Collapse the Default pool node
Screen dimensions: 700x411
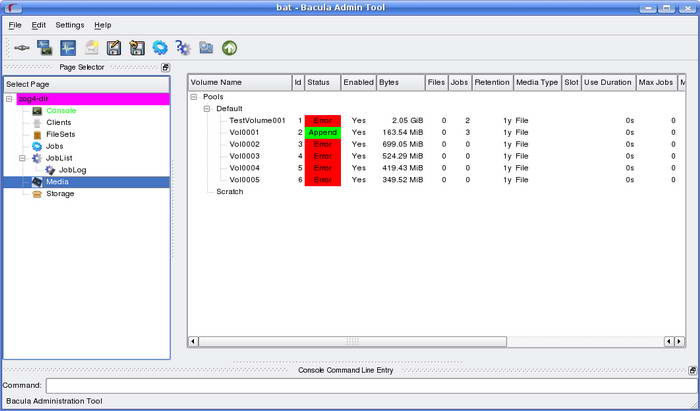click(x=207, y=108)
